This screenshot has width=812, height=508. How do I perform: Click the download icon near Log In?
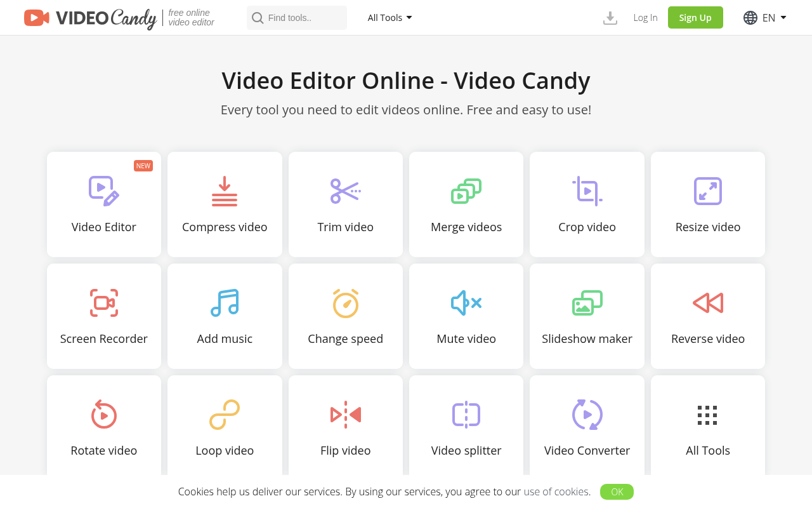610,17
